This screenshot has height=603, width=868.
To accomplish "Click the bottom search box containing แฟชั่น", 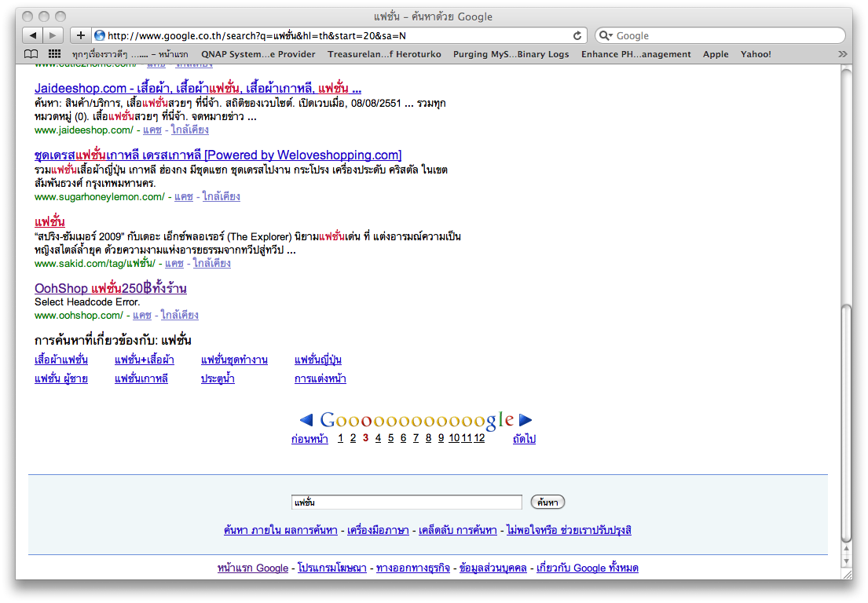I will (406, 502).
